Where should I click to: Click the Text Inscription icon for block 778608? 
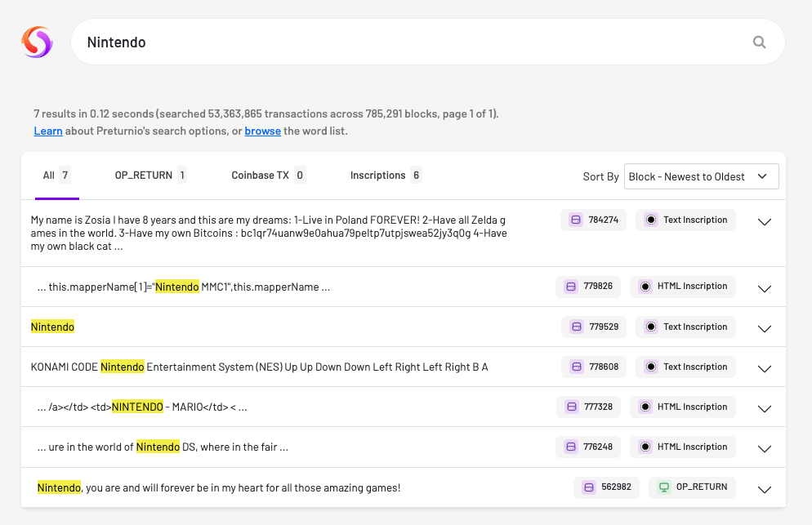click(650, 367)
